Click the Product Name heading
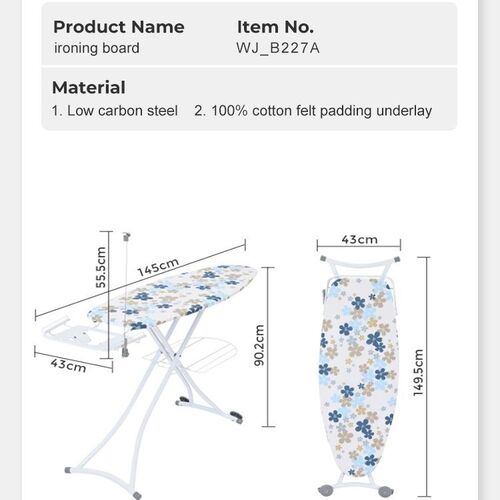Viewport: 500px width, 500px height. (x=119, y=27)
